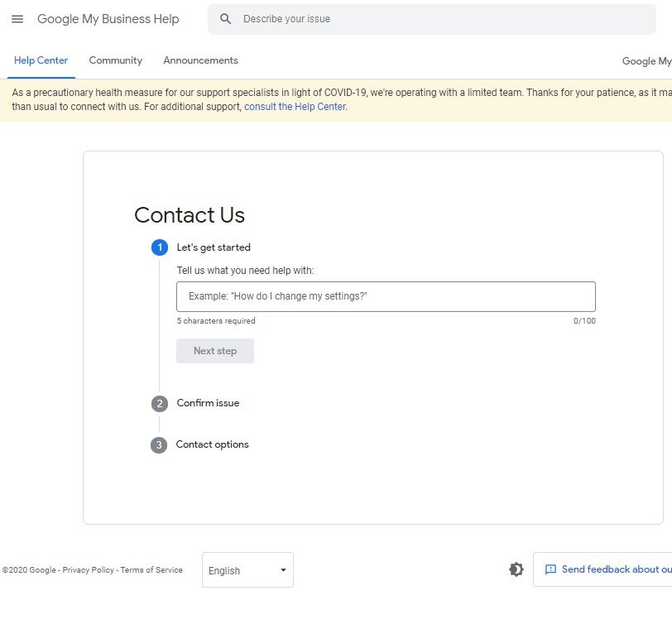Click Send feedback button text
Viewport: 672px width, 629px height.
tap(616, 569)
